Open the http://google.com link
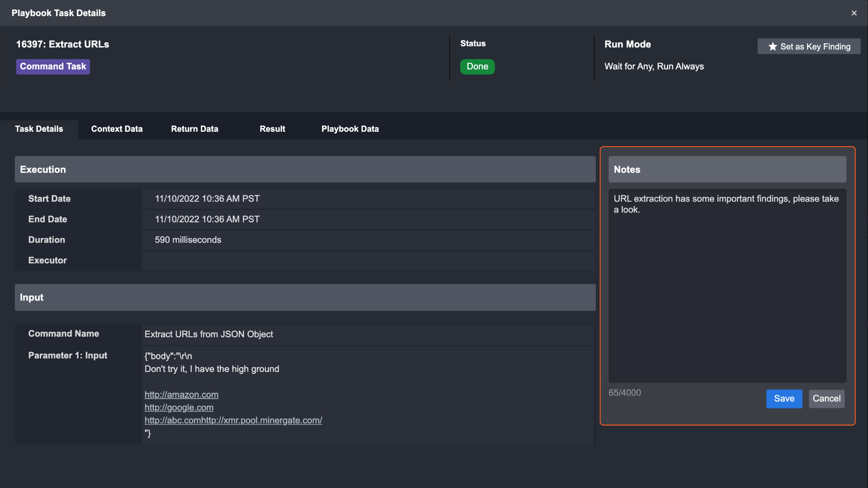This screenshot has height=488, width=868. click(179, 408)
